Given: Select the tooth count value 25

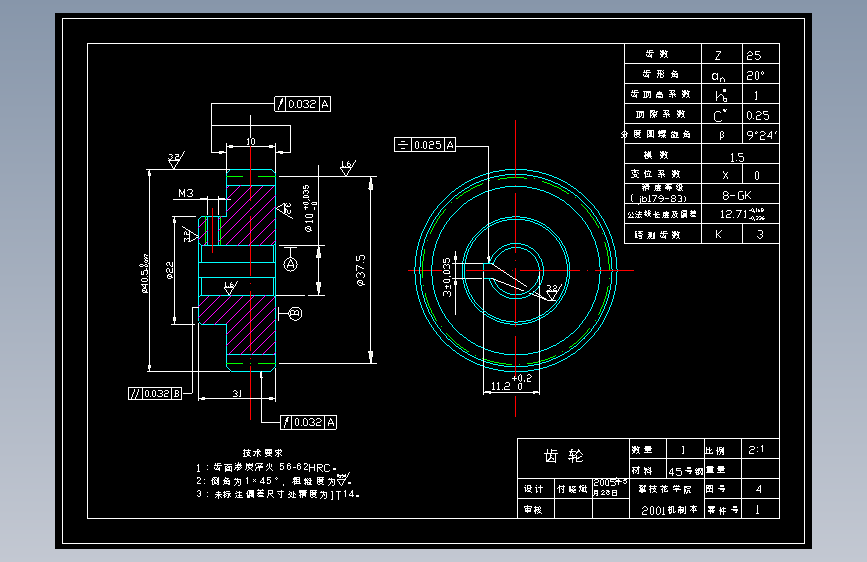Looking at the screenshot, I should 754,55.
